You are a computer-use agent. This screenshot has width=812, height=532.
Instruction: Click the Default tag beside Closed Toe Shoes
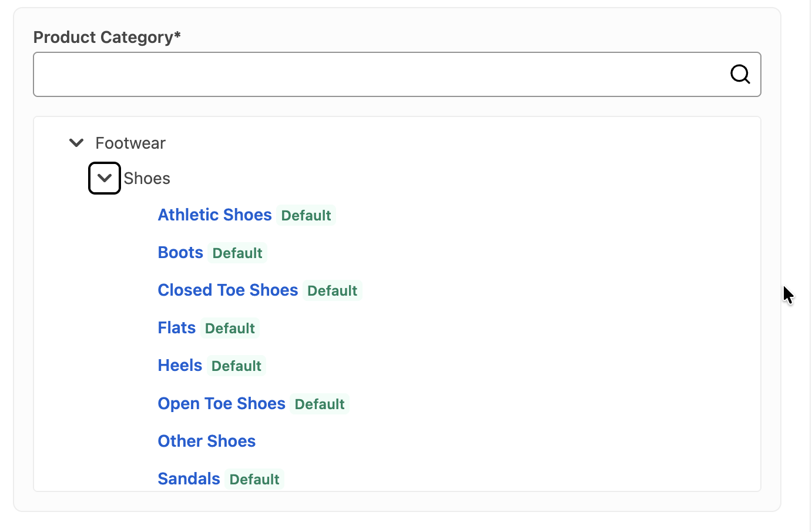coord(333,290)
